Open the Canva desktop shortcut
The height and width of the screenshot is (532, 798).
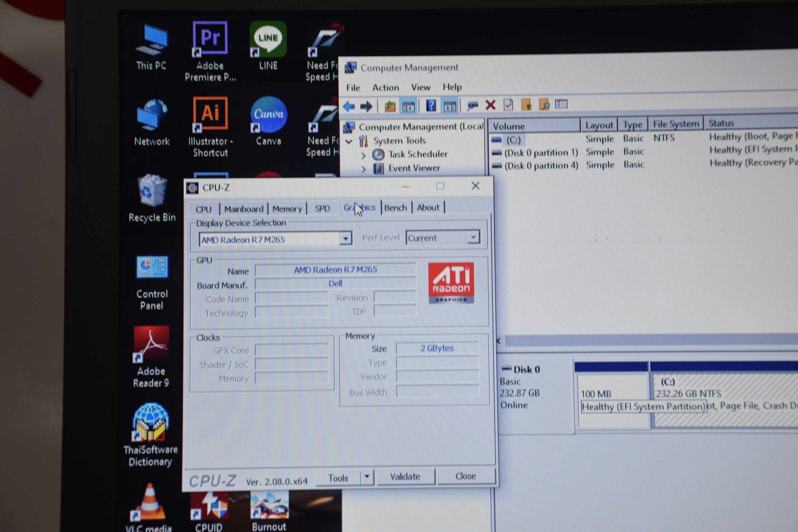268,121
